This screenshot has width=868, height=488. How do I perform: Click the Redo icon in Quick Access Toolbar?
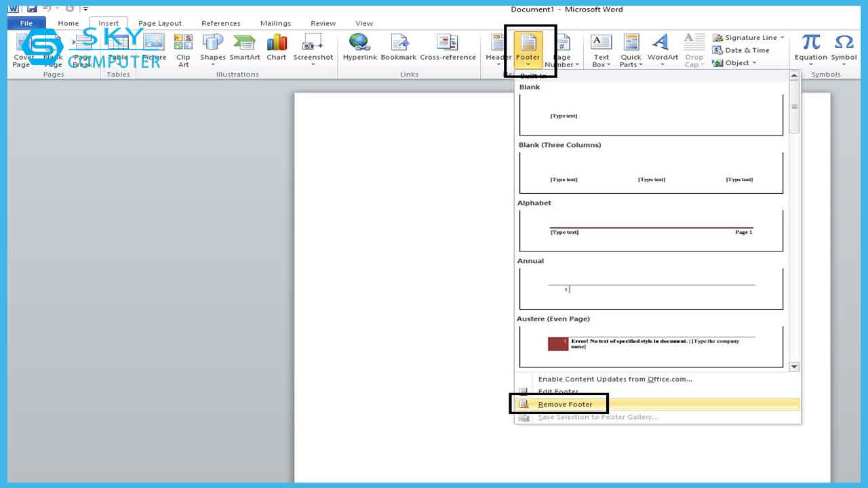pyautogui.click(x=69, y=9)
